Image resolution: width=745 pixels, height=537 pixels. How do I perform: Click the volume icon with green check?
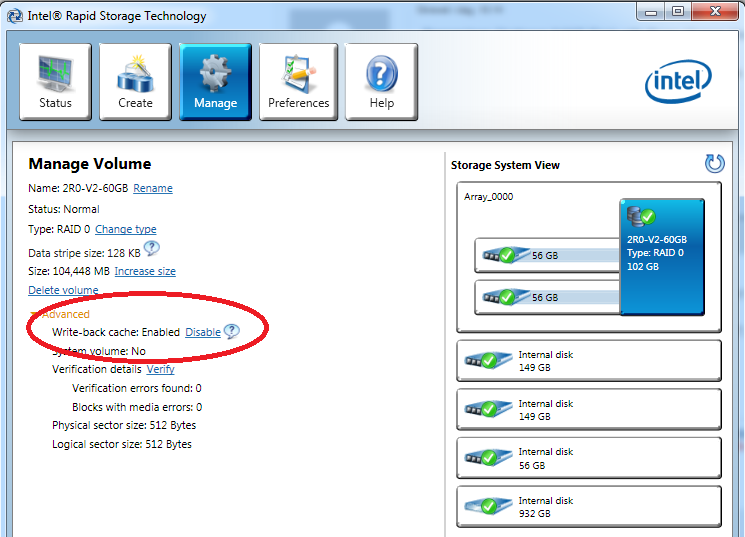tap(641, 216)
